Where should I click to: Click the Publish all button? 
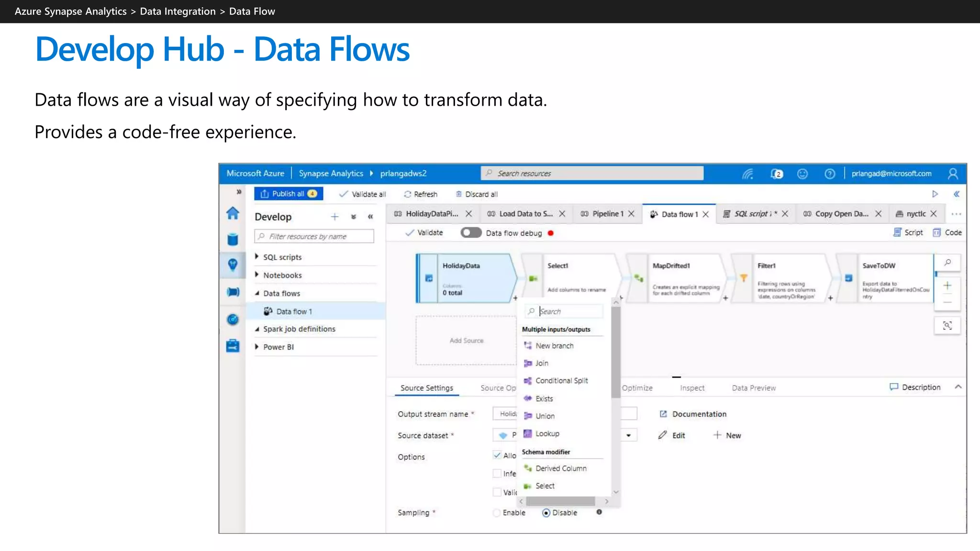(289, 194)
